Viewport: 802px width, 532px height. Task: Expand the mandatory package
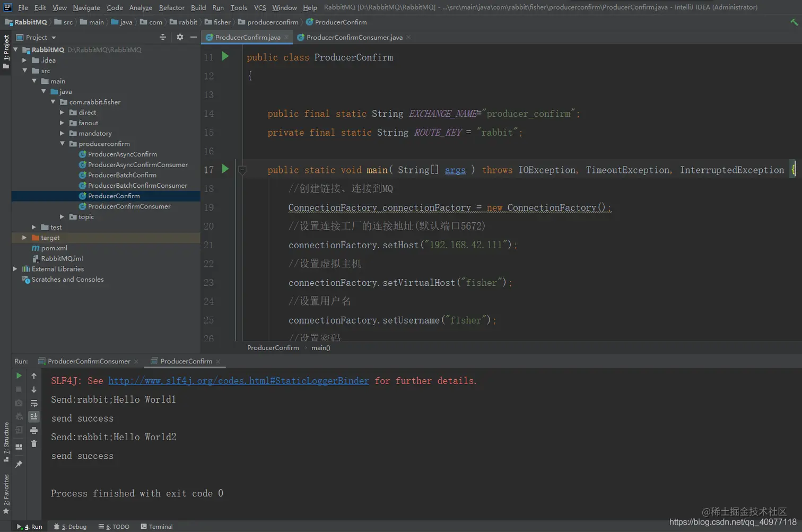tap(62, 133)
